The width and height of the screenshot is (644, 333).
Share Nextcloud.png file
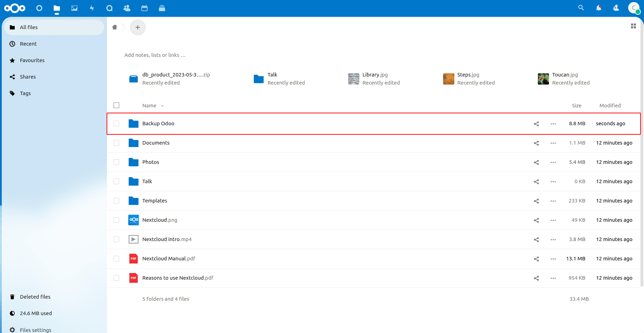(536, 220)
